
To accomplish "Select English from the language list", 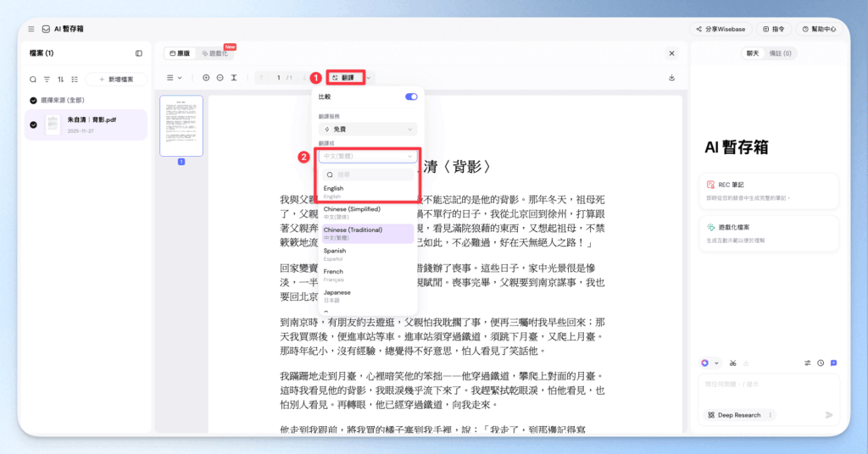I will pos(368,192).
